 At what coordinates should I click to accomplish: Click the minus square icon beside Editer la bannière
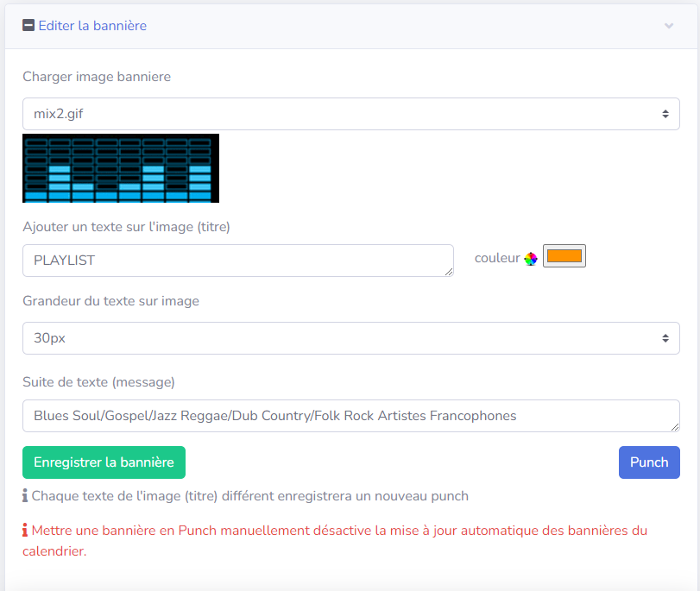[x=28, y=25]
